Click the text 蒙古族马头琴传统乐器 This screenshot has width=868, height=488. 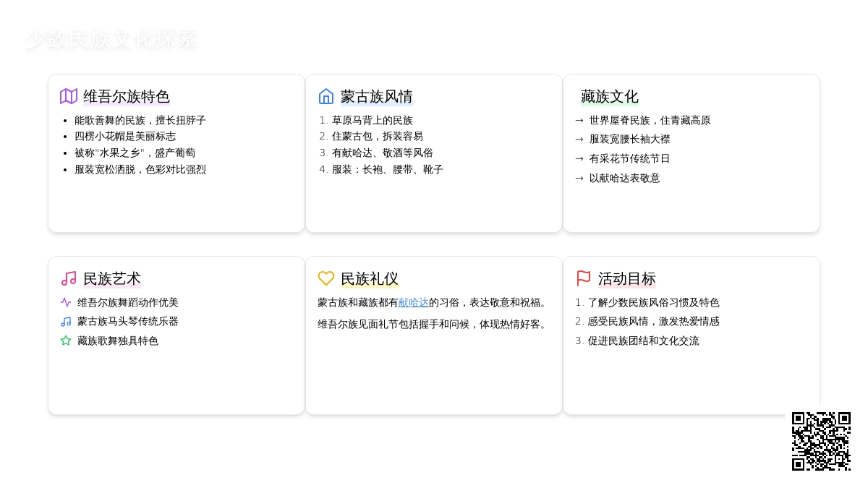[x=128, y=321]
